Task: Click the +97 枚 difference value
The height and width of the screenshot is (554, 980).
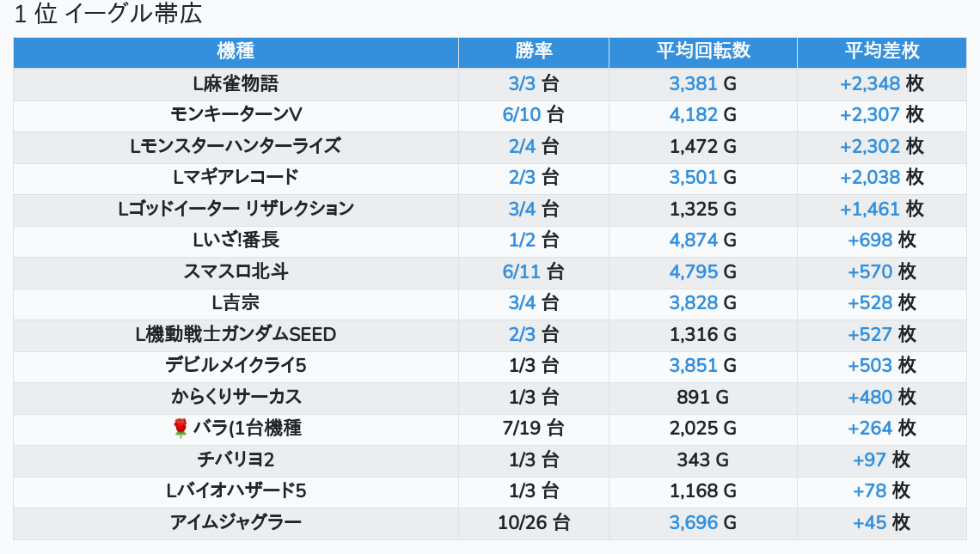Action: (x=869, y=460)
